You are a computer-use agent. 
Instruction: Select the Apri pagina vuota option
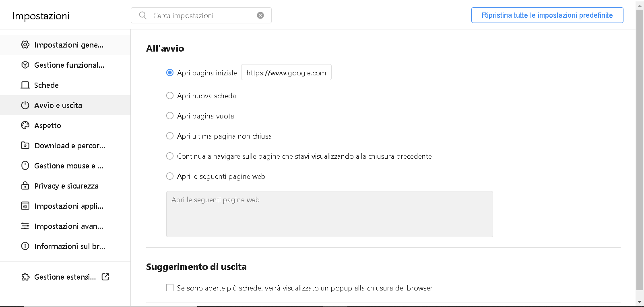pos(170,116)
